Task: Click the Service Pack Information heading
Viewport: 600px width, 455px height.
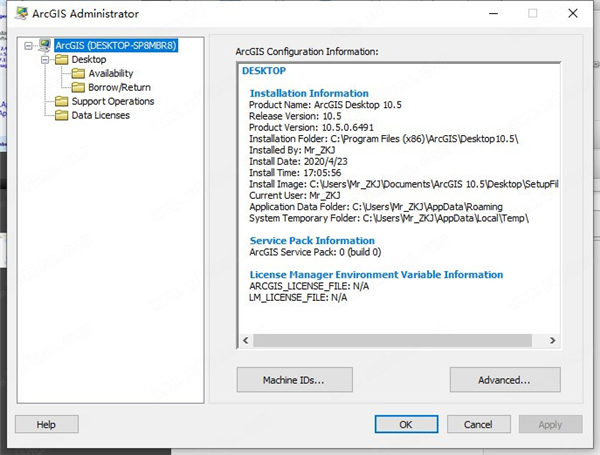Action: coord(312,241)
